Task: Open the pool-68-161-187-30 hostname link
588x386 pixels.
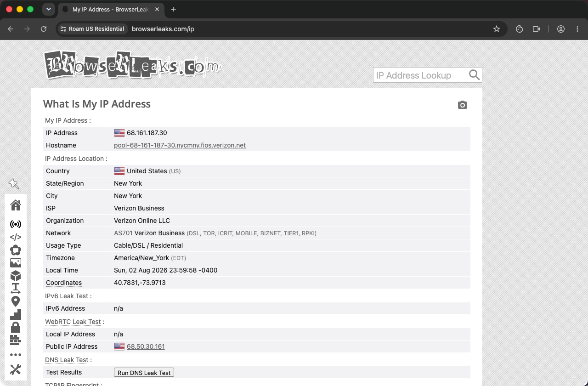Action: 180,145
